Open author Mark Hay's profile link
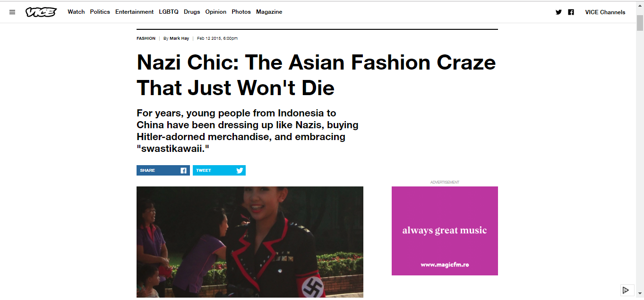The width and height of the screenshot is (644, 300). pos(179,38)
